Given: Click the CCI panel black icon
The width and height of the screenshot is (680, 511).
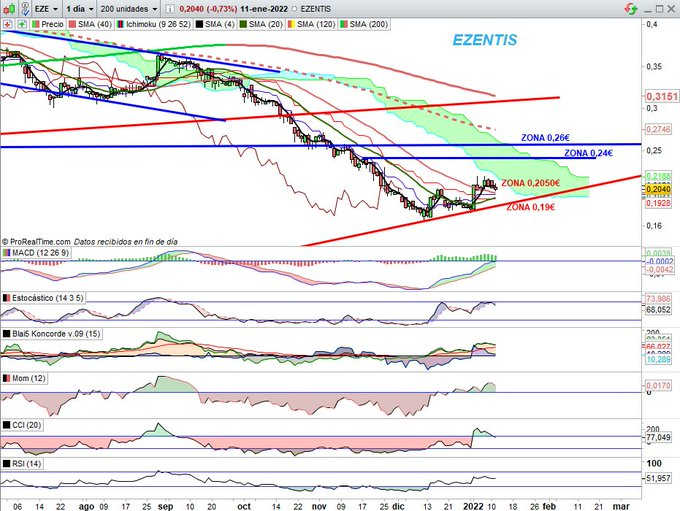Looking at the screenshot, I should pyautogui.click(x=7, y=425).
